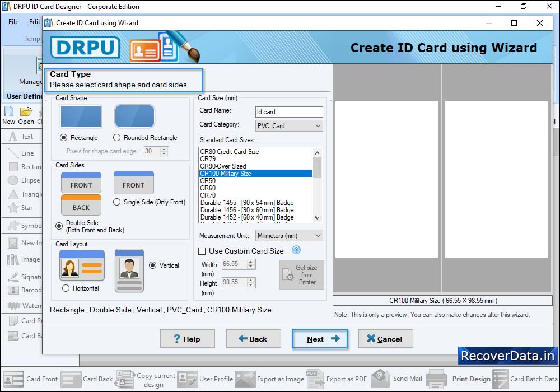Click the Image tool in sidebar

click(x=24, y=259)
